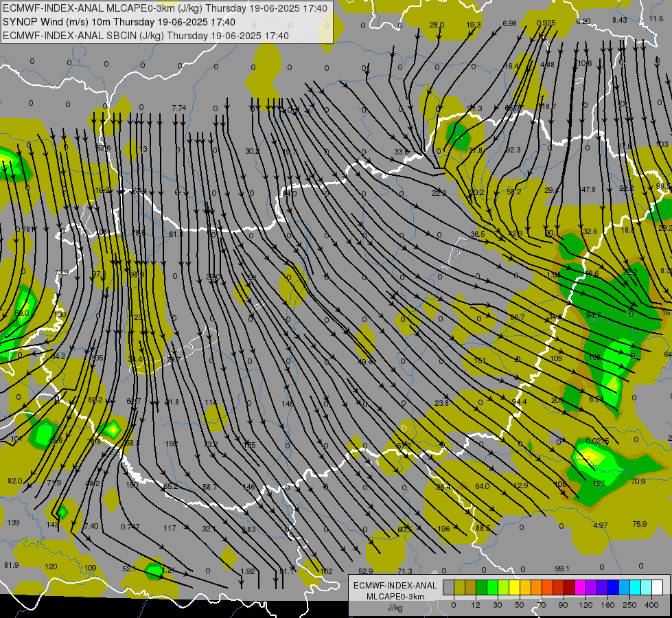The width and height of the screenshot is (672, 618).
Task: Click the SBCIN title line in header
Action: tap(146, 36)
